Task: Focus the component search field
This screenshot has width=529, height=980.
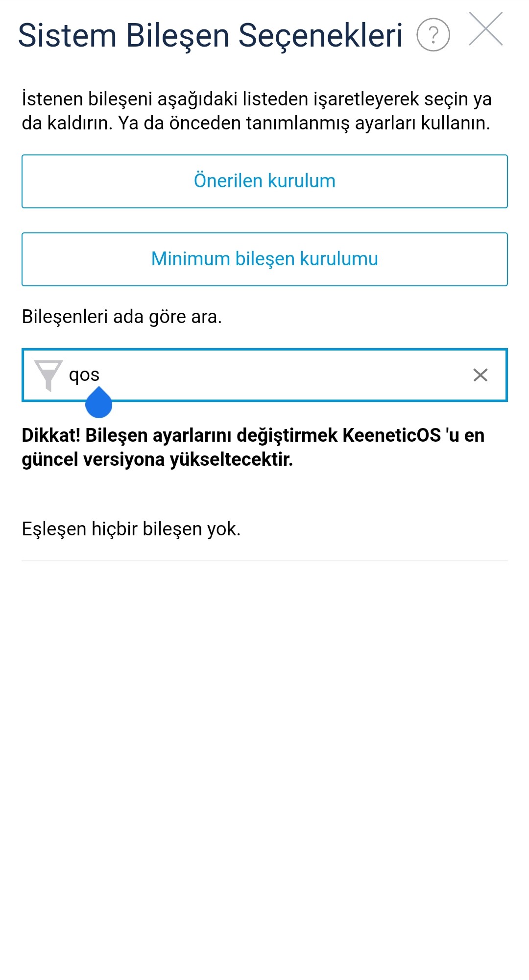Action: click(264, 375)
